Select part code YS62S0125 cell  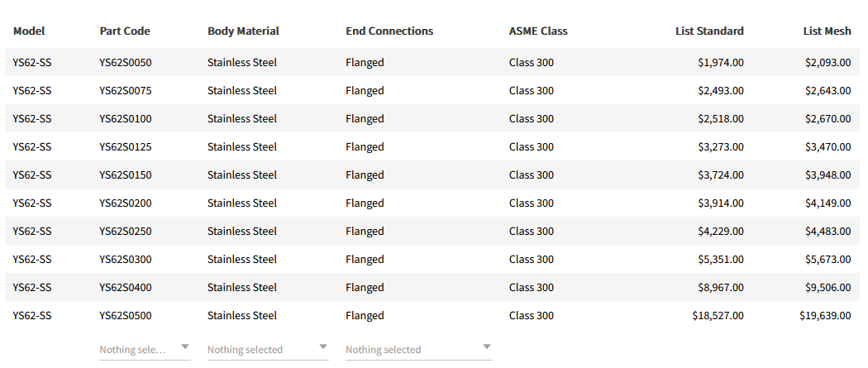pos(126,147)
